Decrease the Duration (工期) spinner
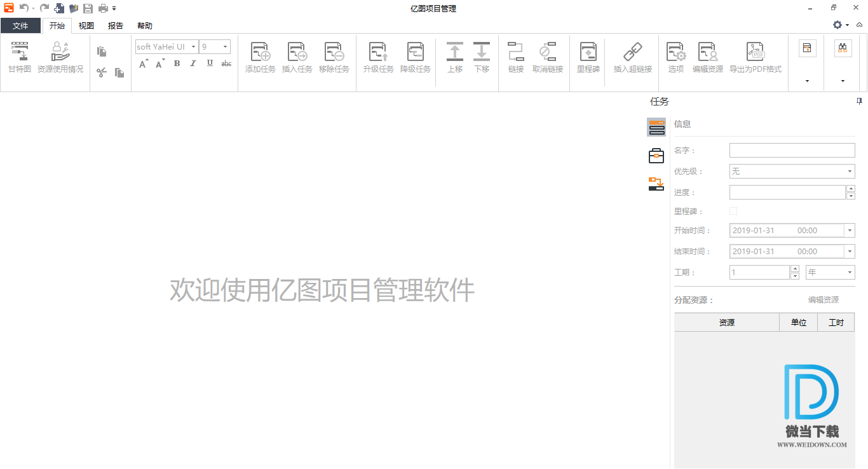Viewport: 868px width, 469px height. [795, 276]
